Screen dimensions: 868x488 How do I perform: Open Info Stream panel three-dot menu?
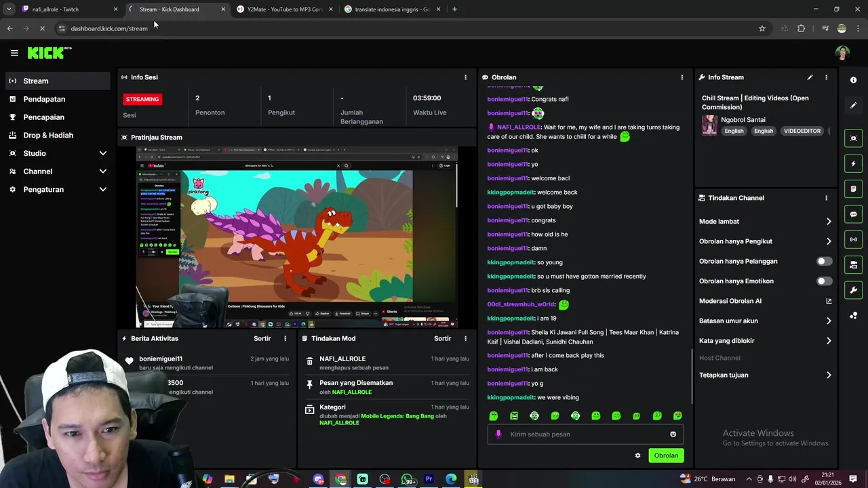pos(826,77)
